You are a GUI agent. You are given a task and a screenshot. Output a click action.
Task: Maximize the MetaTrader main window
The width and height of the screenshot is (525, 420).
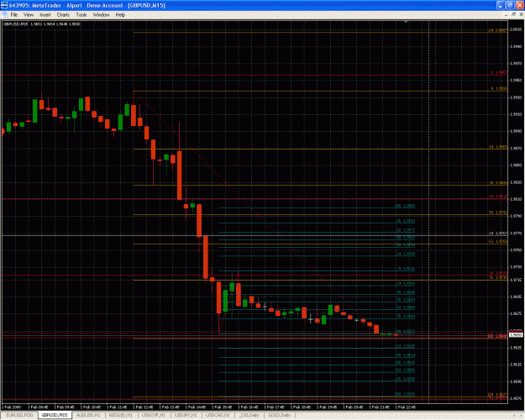(x=510, y=5)
